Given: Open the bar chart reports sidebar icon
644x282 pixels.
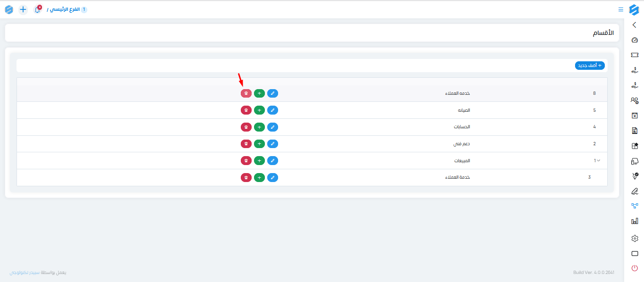Looking at the screenshot, I should [x=635, y=221].
